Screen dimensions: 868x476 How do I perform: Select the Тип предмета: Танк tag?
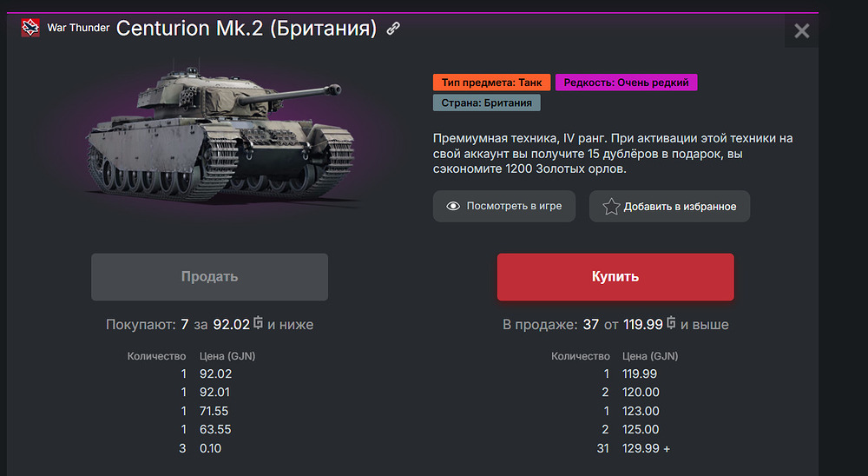point(491,83)
